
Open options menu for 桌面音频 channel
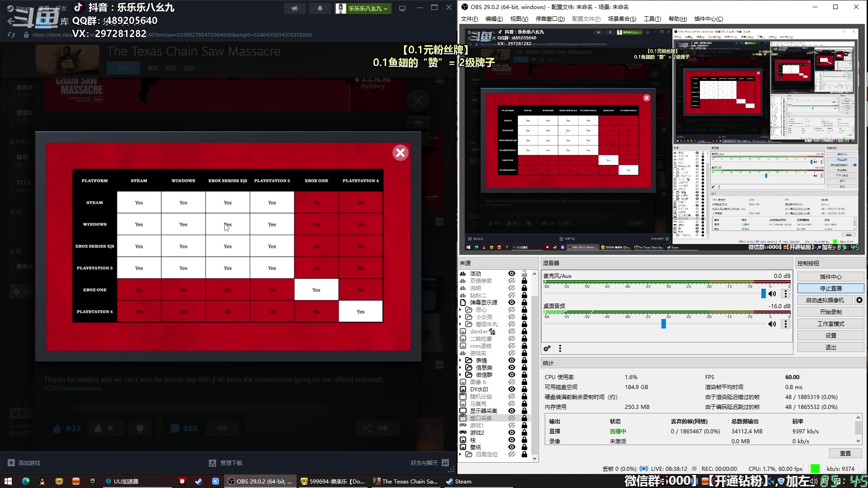[786, 324]
